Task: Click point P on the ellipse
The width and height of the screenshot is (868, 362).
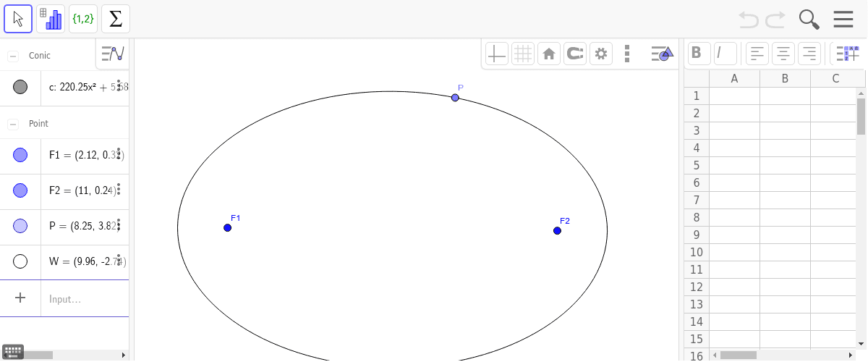Action: coord(455,98)
